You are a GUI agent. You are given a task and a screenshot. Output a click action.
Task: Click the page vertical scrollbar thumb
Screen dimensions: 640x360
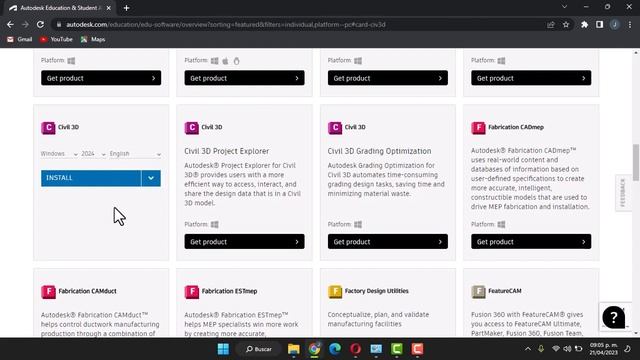636,162
